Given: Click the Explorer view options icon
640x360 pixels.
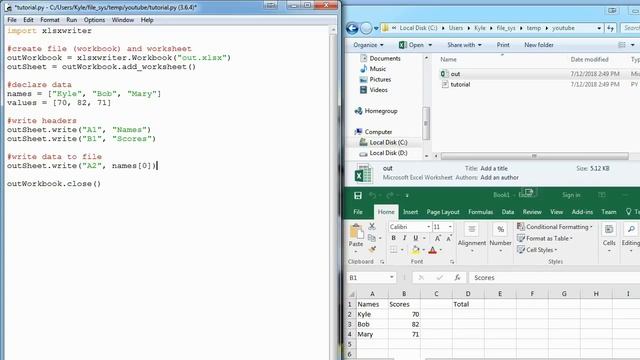Looking at the screenshot, I should pos(622,45).
